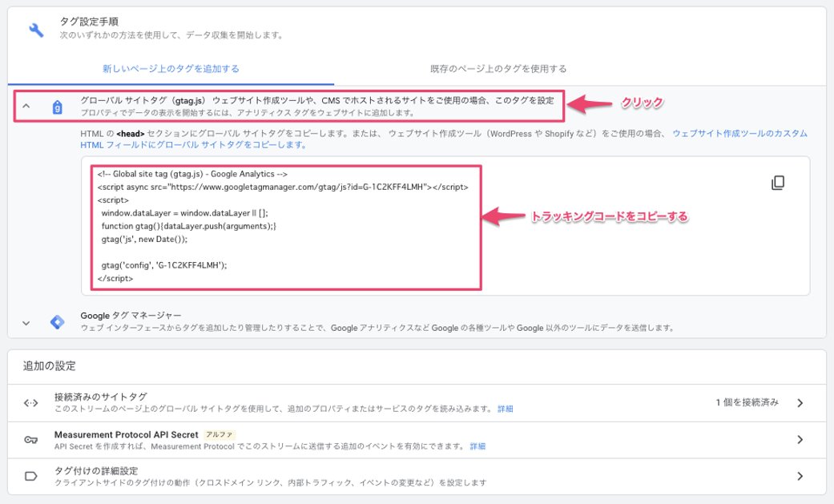Click the タグ設定手順 heading
Viewport: 834px width, 504px height.
[x=89, y=22]
